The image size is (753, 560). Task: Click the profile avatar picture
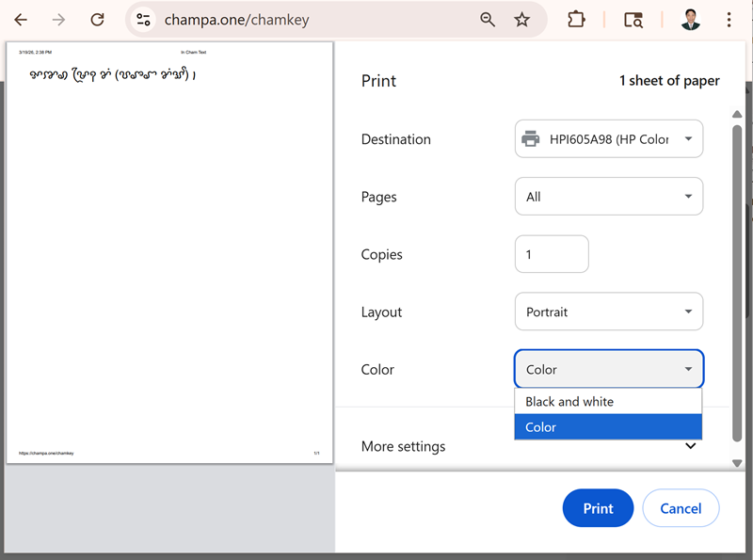coord(691,20)
